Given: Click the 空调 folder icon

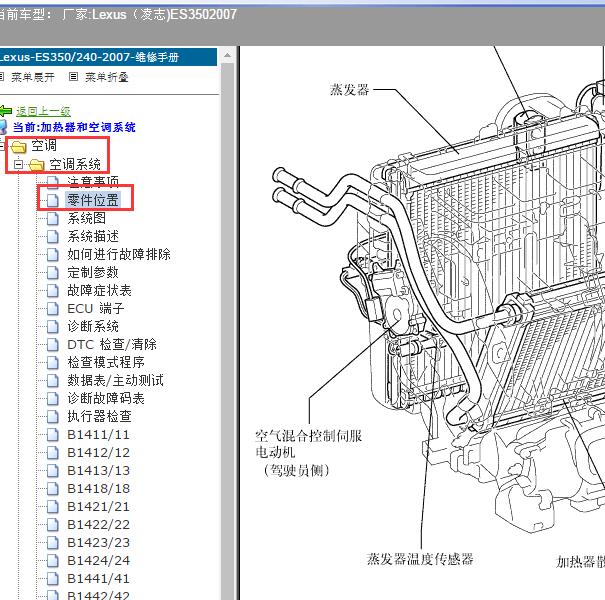Looking at the screenshot, I should [19, 147].
